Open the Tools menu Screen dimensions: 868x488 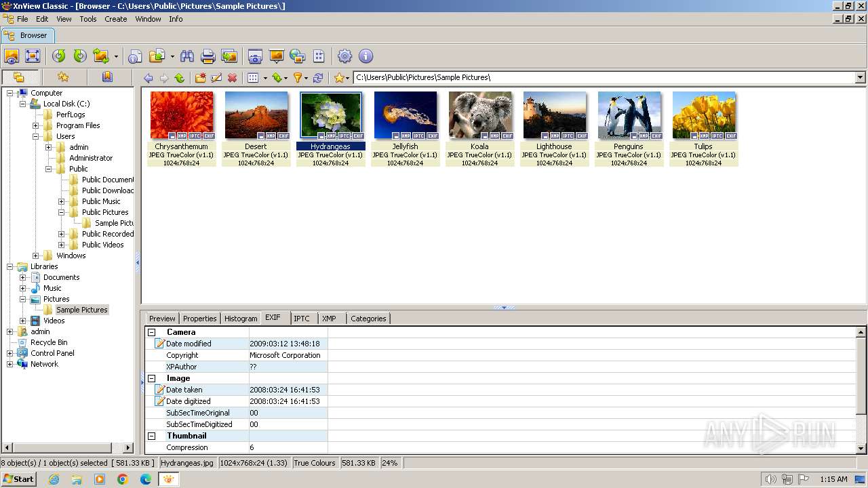(88, 19)
